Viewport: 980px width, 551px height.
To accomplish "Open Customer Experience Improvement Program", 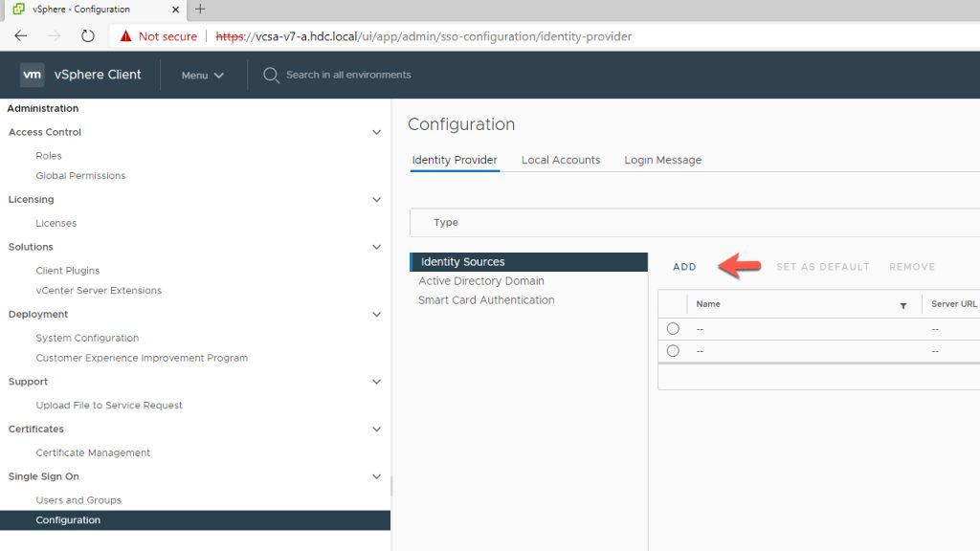I will coord(142,358).
